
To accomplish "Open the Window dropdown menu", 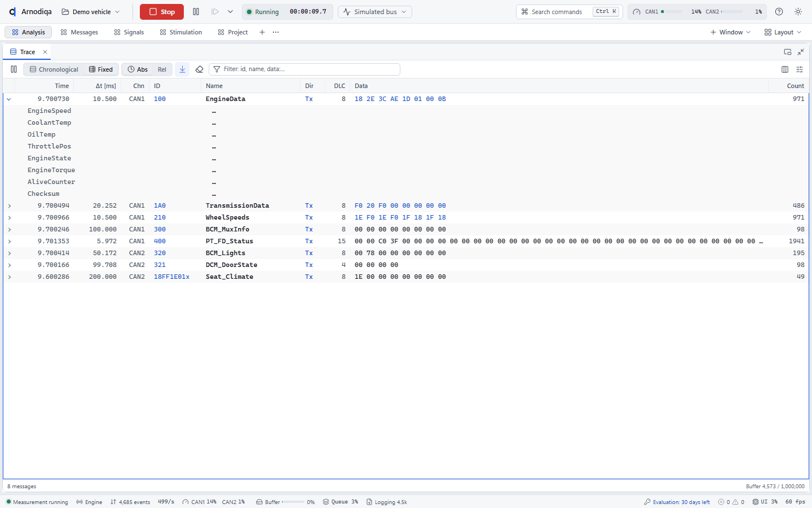I will pos(730,32).
